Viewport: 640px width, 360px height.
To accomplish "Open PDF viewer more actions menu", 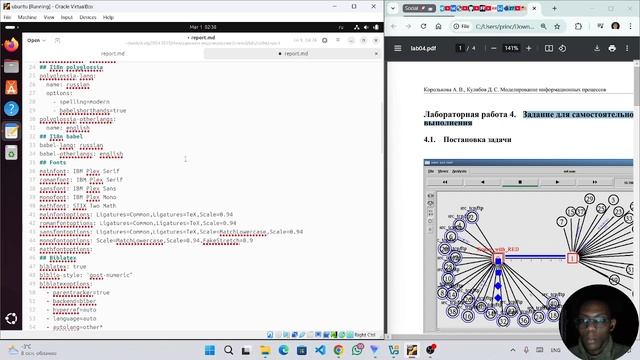I will [627, 48].
